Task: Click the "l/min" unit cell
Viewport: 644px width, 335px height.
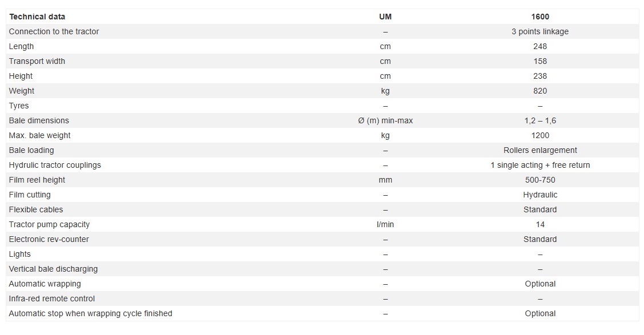Action: [x=385, y=224]
